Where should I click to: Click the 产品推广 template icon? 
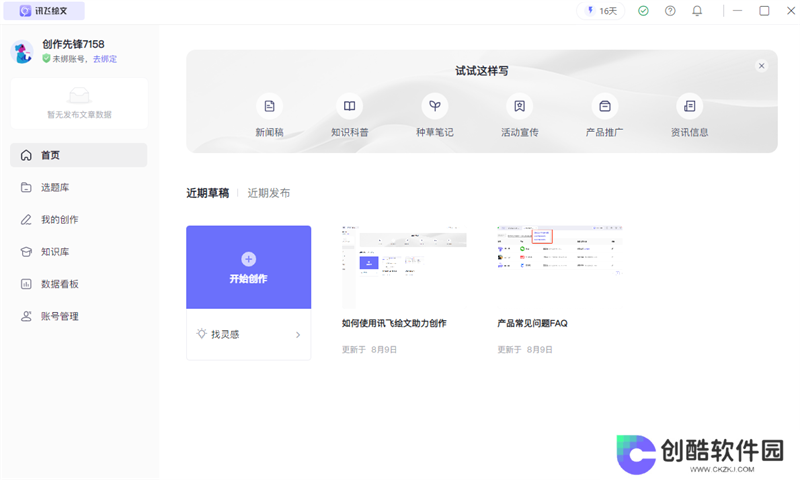(x=605, y=106)
